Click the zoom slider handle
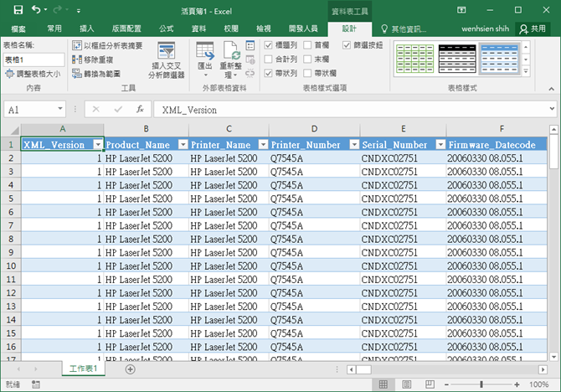The width and height of the screenshot is (561, 392). (481, 384)
